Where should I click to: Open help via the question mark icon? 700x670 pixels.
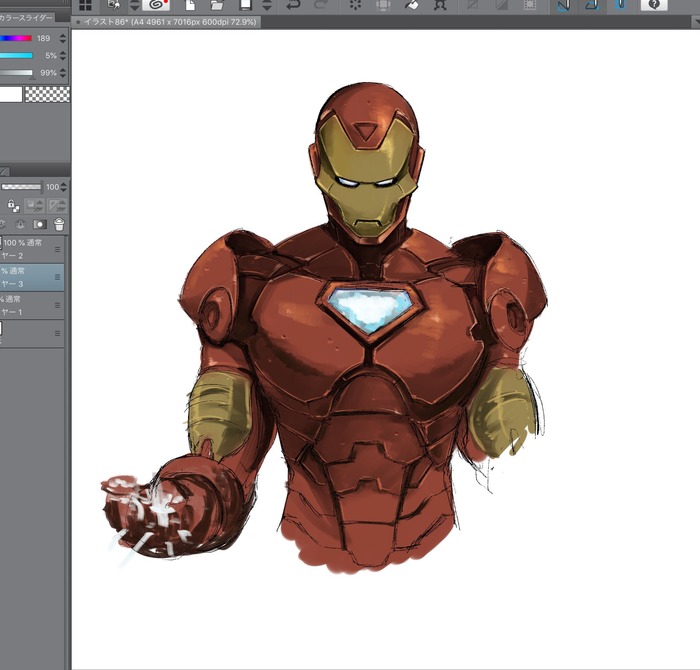coord(653,5)
